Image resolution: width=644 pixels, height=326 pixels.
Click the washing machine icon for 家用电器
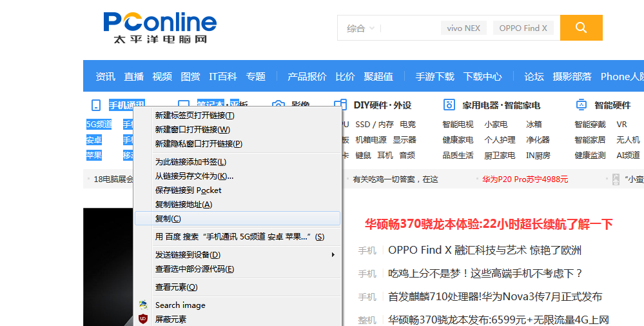pos(449,105)
